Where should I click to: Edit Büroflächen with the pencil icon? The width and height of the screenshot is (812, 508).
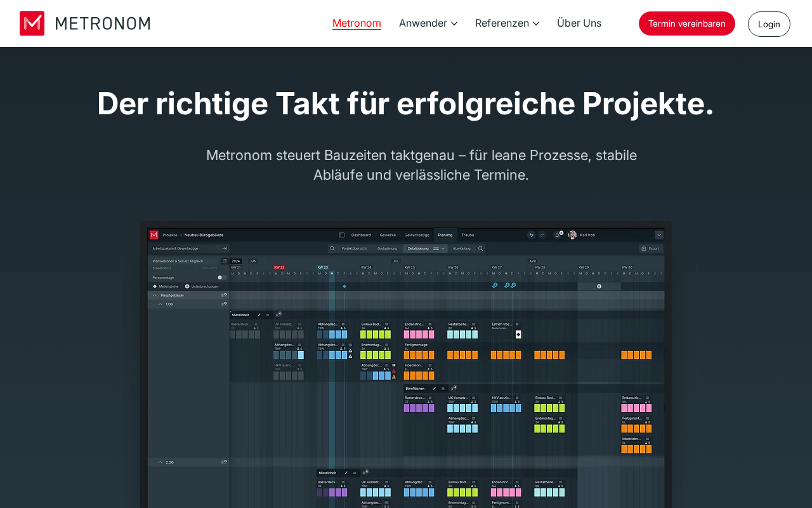click(x=434, y=389)
